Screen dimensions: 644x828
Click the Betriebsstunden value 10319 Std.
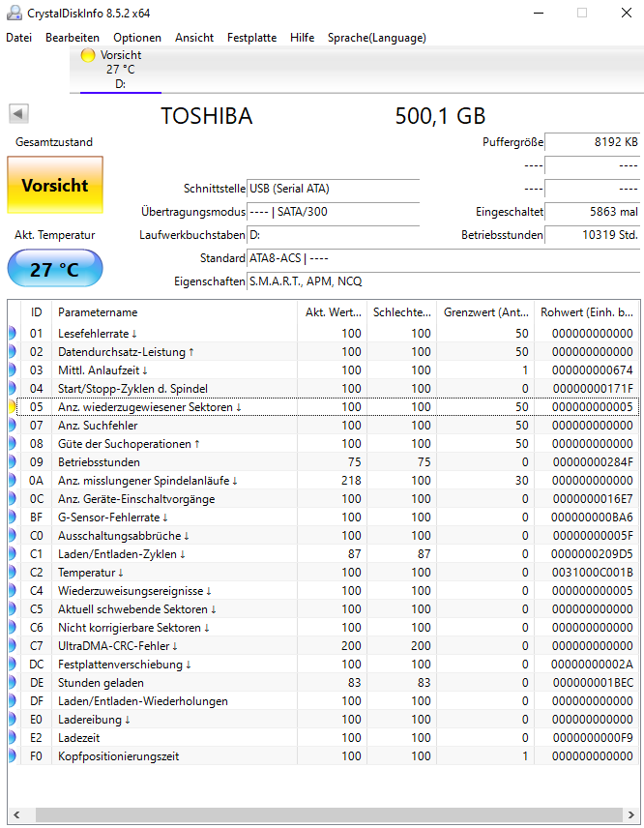(593, 235)
